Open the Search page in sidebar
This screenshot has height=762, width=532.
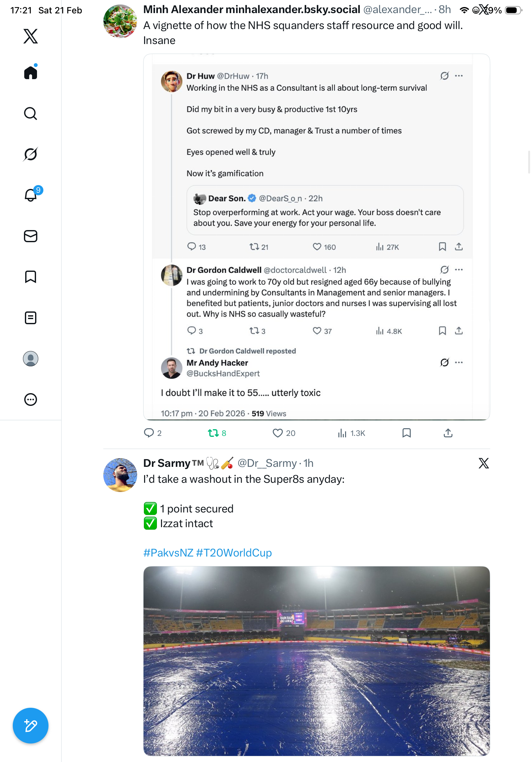pos(31,114)
